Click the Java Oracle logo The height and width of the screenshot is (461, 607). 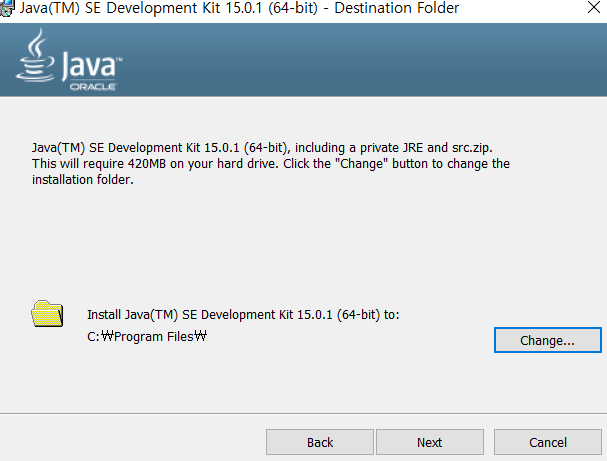(69, 60)
